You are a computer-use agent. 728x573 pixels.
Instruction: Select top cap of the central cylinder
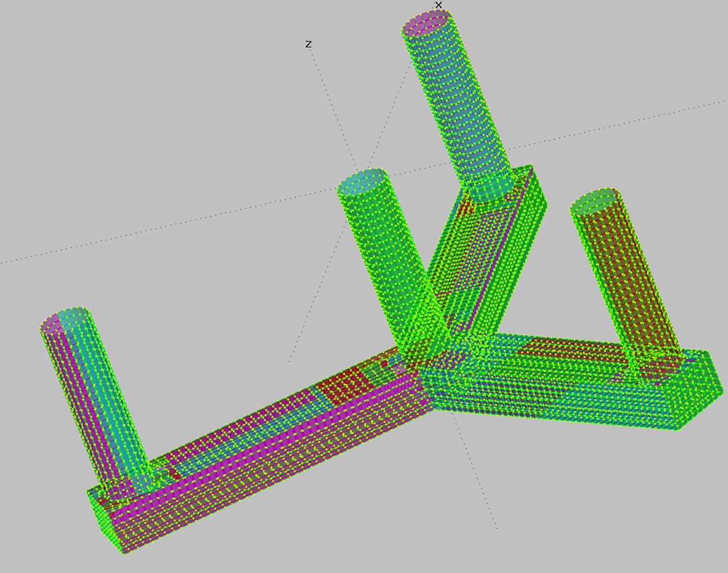363,182
